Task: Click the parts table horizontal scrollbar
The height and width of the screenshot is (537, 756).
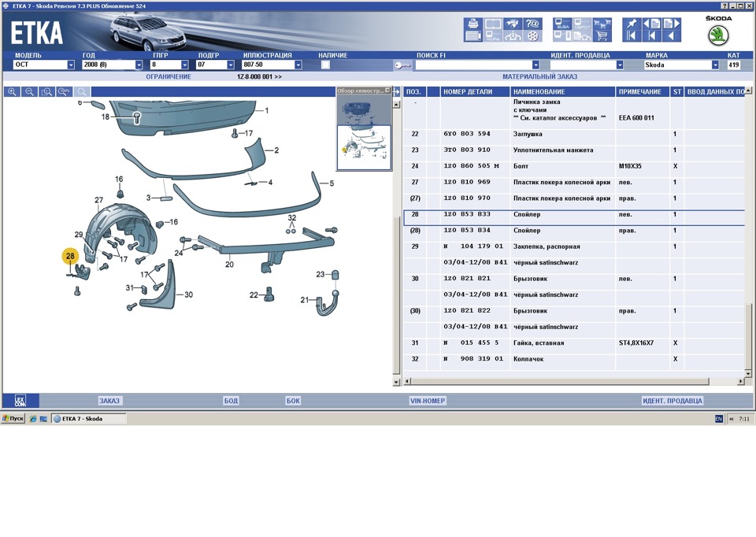Action: 574,381
